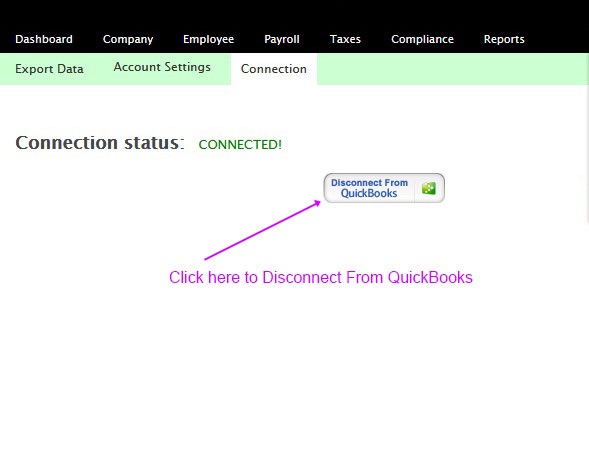Click the green QuickBooks icon on the button

429,188
